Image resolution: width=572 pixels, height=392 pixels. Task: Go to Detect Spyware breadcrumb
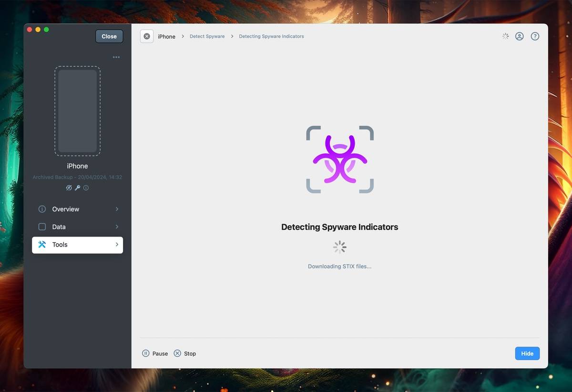pos(207,36)
